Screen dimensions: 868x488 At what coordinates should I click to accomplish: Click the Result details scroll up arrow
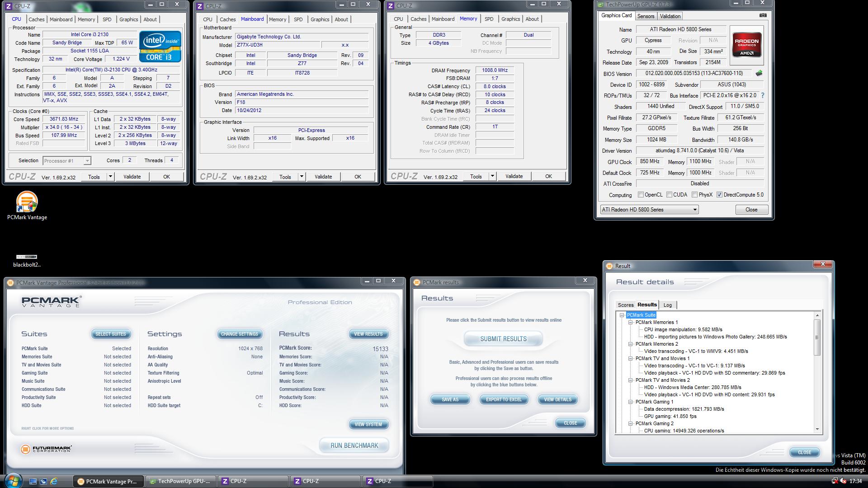point(817,315)
